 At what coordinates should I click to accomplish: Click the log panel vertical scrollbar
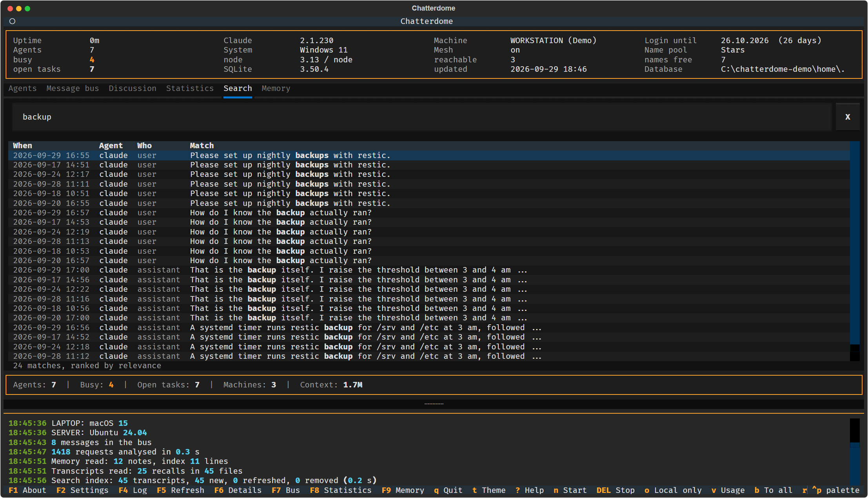point(855,452)
